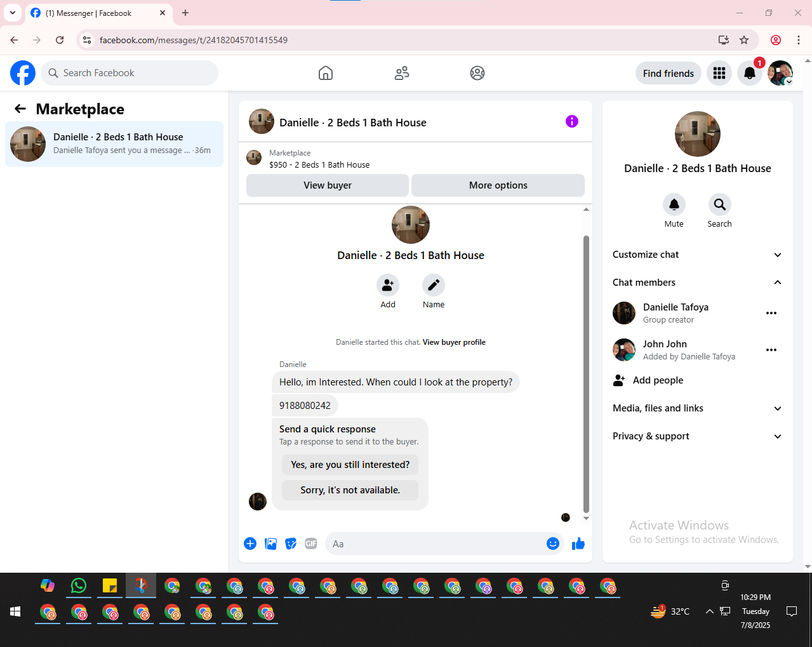Edit the chat name with pencil icon
This screenshot has width=812, height=647.
point(434,285)
